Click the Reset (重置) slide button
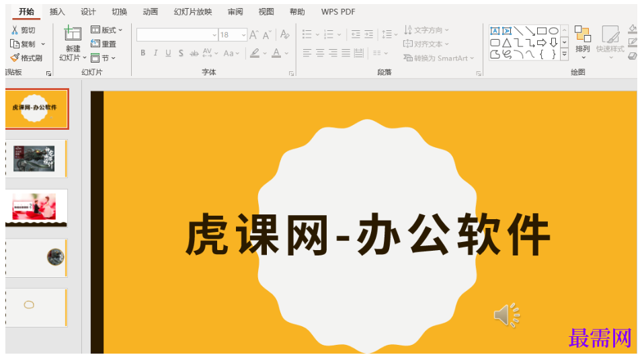644x359 pixels. tap(104, 44)
